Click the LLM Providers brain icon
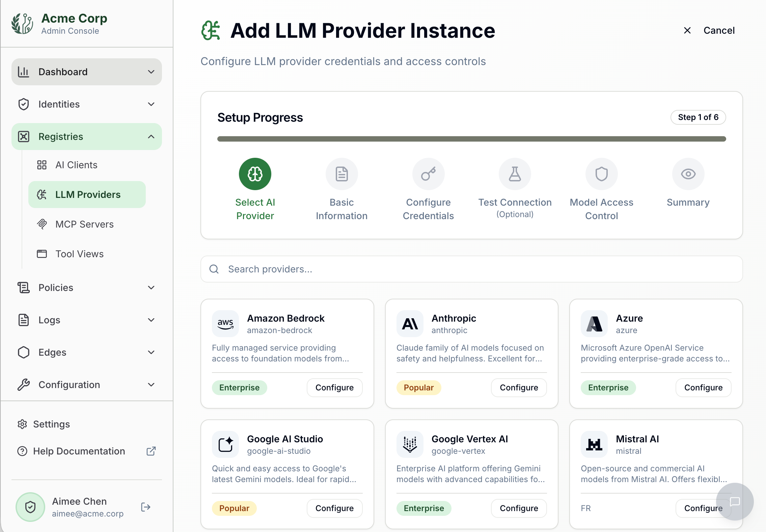 click(x=42, y=194)
